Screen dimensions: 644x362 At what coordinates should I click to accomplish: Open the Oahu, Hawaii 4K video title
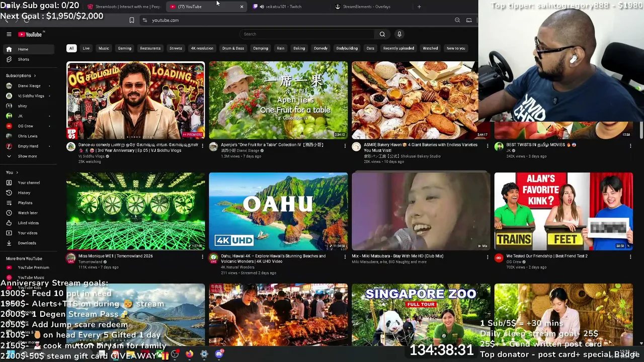(x=273, y=258)
